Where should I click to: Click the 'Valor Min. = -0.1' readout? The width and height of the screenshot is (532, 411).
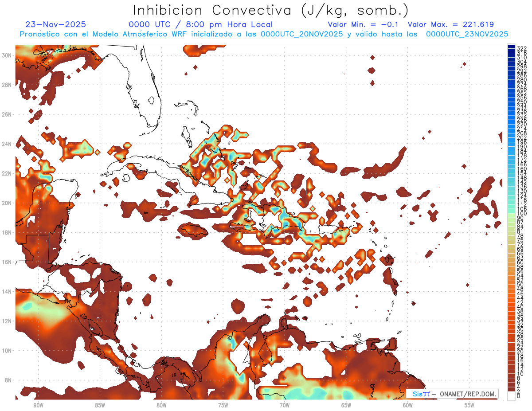click(x=363, y=24)
